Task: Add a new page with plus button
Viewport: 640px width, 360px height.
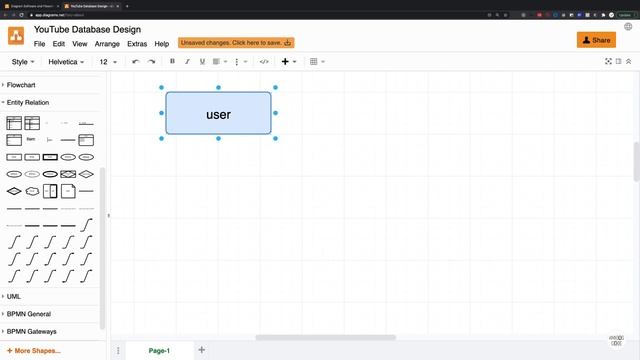Action: tap(202, 350)
